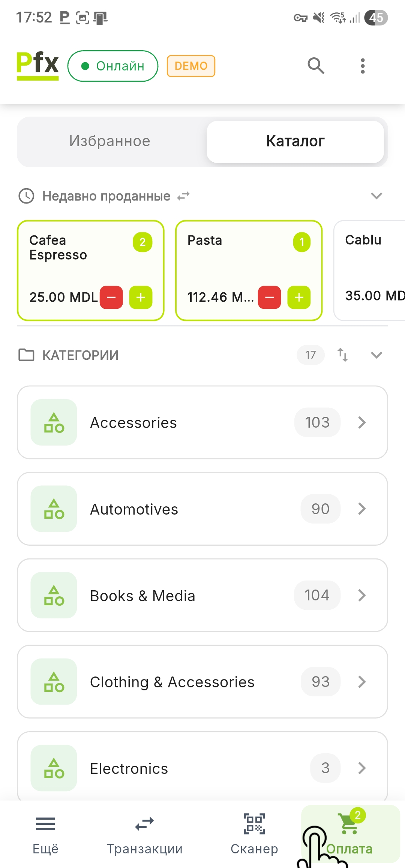Tap the Pfx logo
This screenshot has width=405, height=868.
point(37,65)
